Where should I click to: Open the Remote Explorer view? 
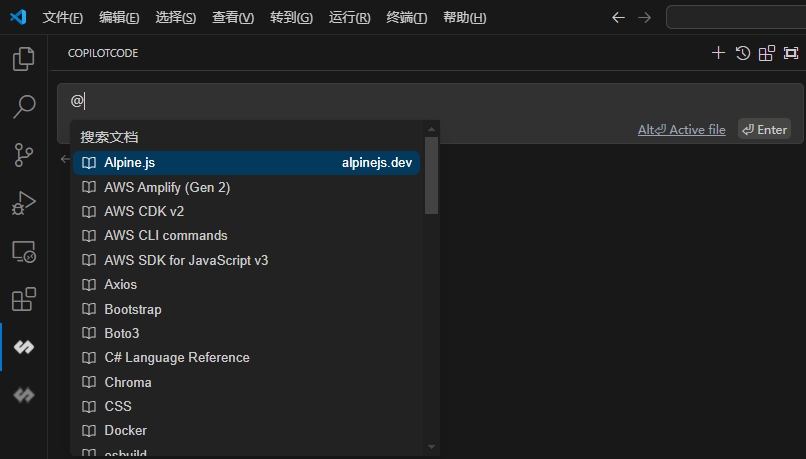click(23, 252)
